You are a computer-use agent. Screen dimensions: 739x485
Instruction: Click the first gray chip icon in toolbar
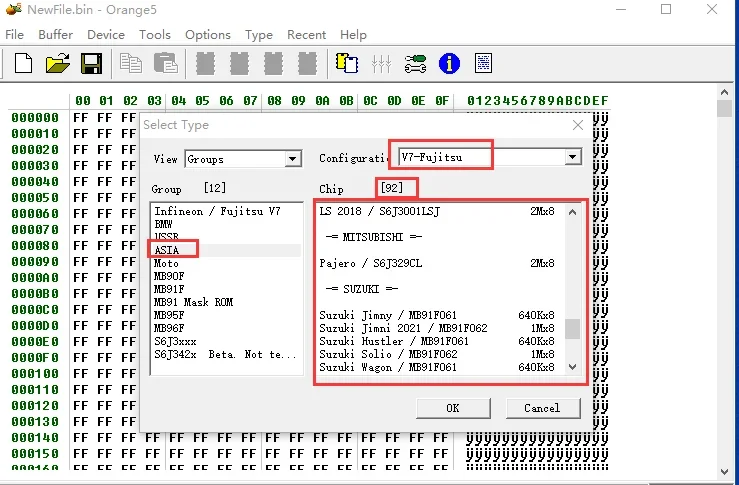coord(205,63)
